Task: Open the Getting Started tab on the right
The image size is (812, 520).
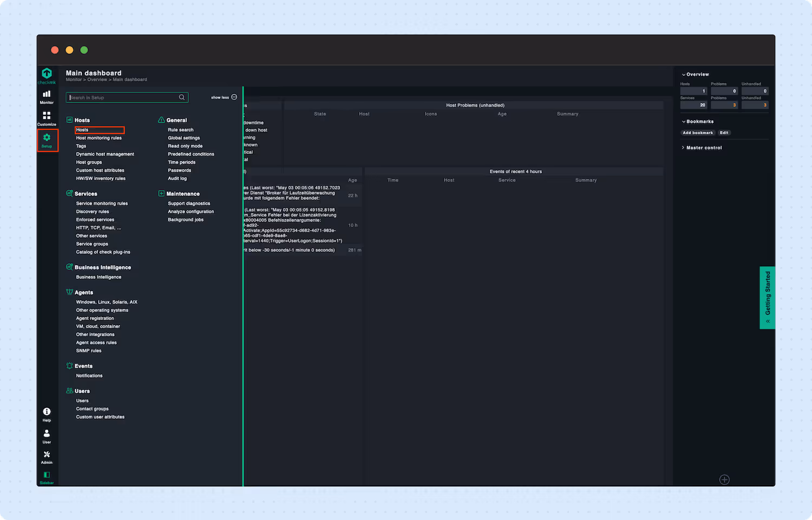Action: coord(767,297)
